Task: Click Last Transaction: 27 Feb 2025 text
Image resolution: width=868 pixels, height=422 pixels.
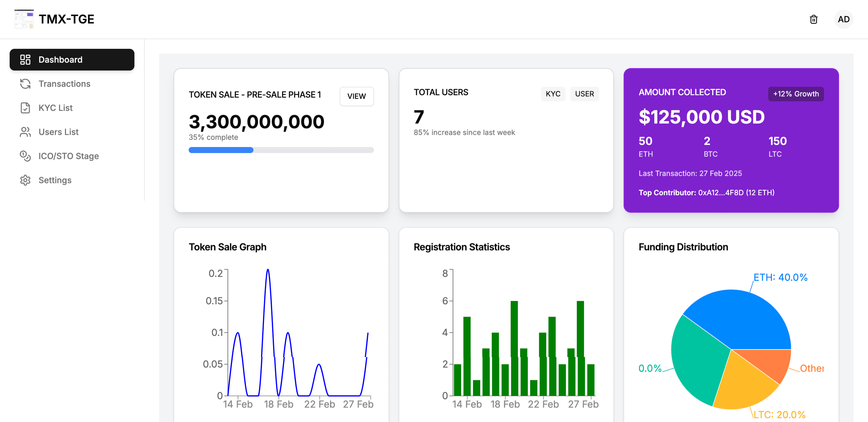Action: pos(690,173)
